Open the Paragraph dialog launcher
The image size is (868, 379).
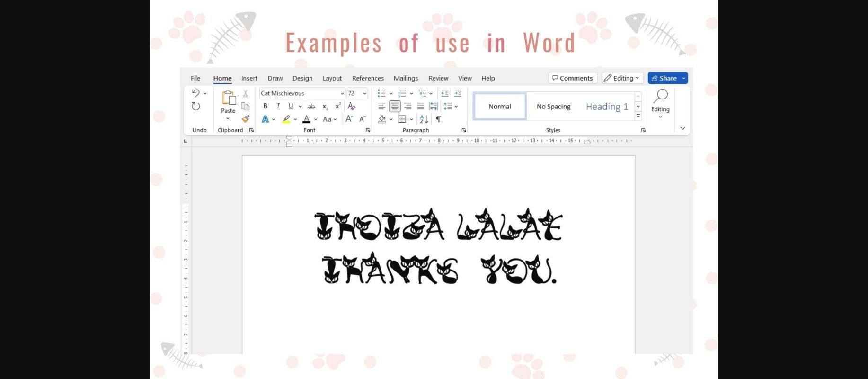(464, 130)
